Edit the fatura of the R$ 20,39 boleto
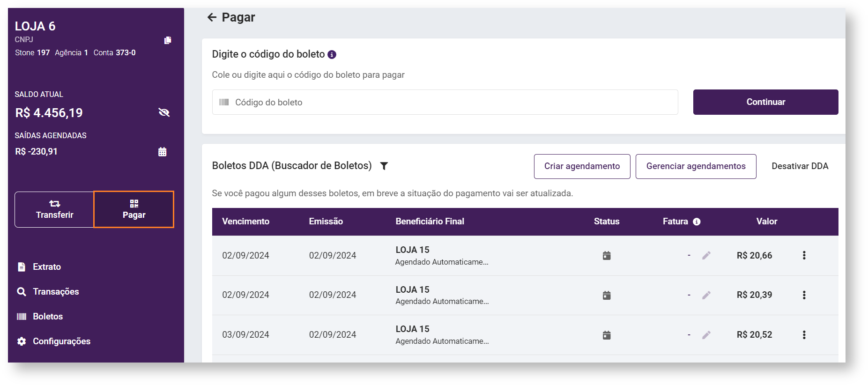This screenshot has height=385, width=868. [x=706, y=295]
